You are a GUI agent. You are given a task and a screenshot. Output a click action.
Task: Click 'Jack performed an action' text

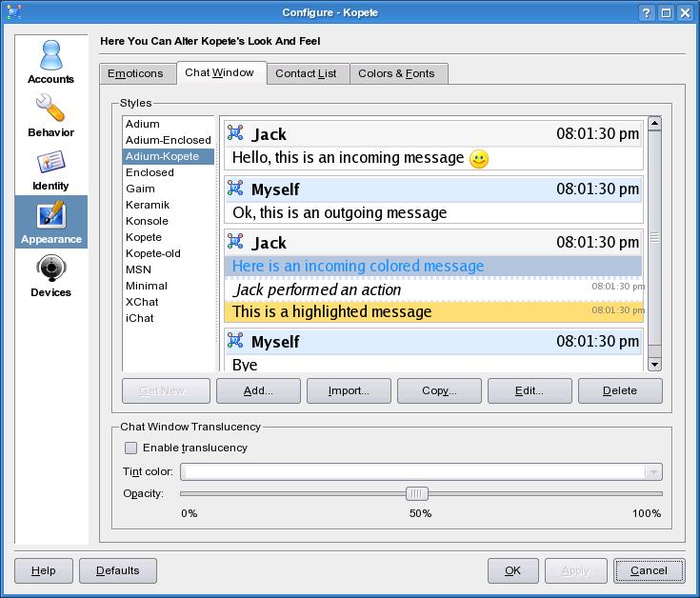318,289
